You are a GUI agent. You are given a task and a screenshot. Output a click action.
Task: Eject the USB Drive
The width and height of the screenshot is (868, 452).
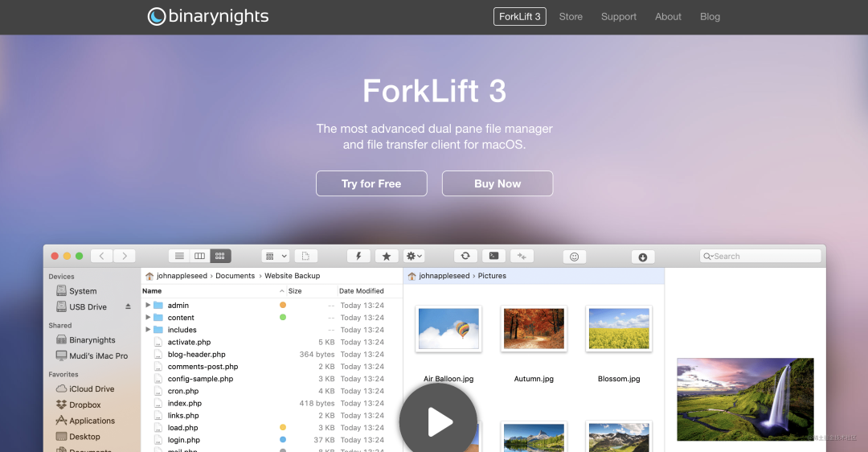[128, 306]
